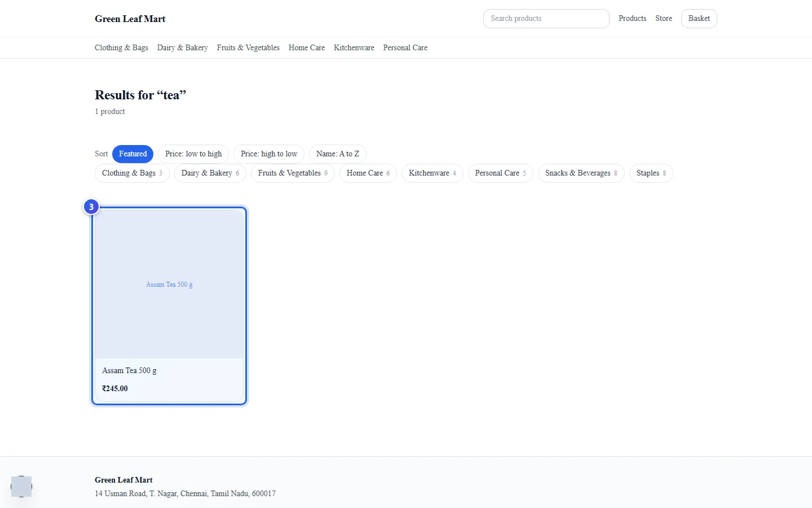
Task: Open Home Care in the navigation bar
Action: point(307,48)
